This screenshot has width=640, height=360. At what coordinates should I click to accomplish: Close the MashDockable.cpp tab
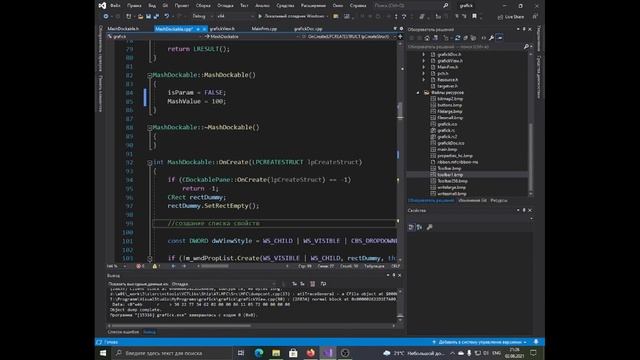tap(204, 29)
